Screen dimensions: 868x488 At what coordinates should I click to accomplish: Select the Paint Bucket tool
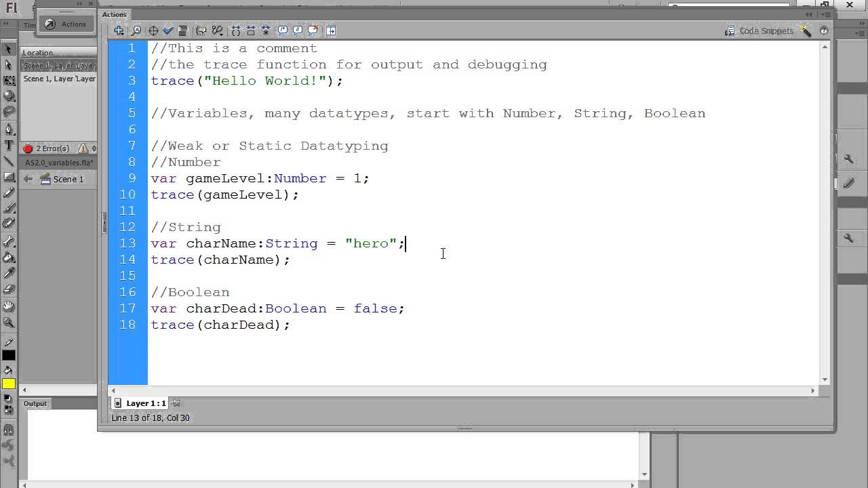(9, 257)
